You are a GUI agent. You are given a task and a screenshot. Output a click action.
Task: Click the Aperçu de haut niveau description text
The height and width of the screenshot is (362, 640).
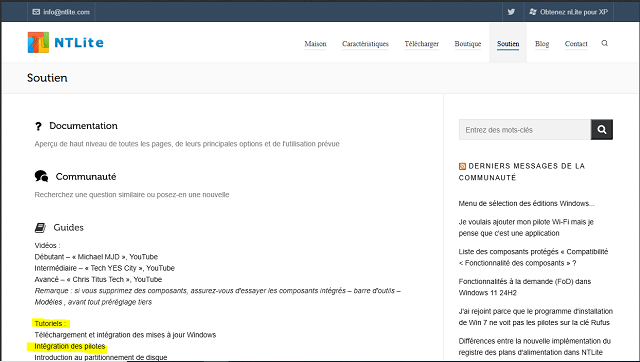(x=187, y=144)
